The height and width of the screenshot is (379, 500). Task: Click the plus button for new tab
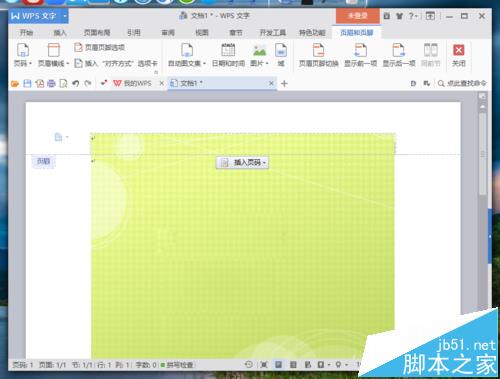(284, 84)
